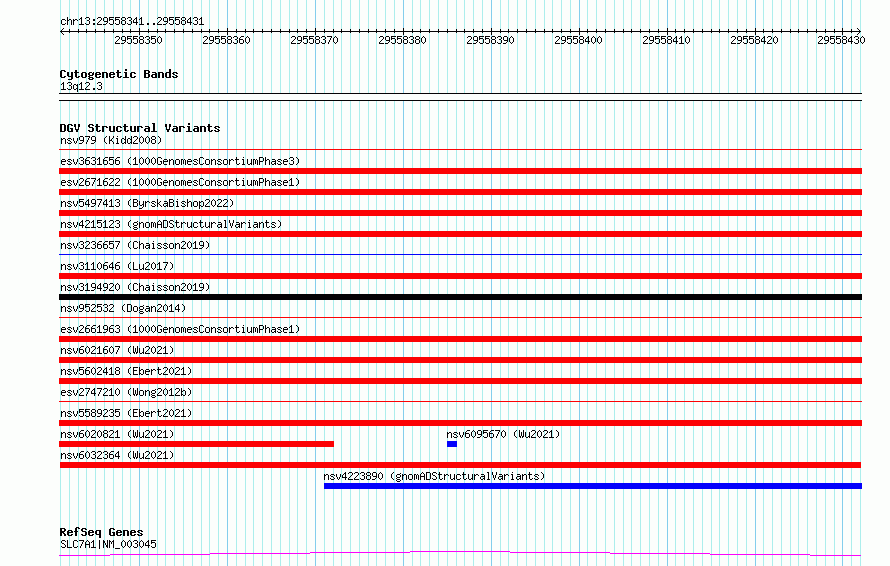Image resolution: width=890 pixels, height=566 pixels.
Task: Click the esv2661963 variant label
Action: click(180, 329)
